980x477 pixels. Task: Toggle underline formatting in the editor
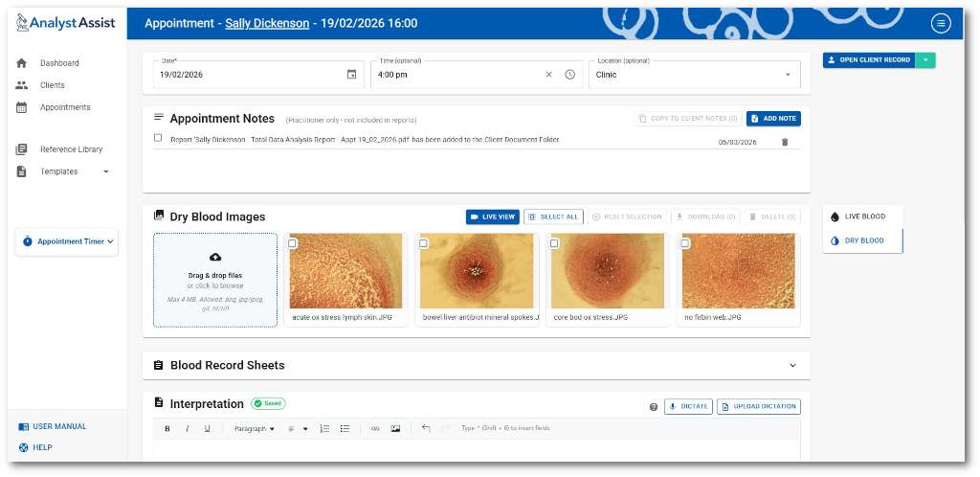click(x=207, y=429)
